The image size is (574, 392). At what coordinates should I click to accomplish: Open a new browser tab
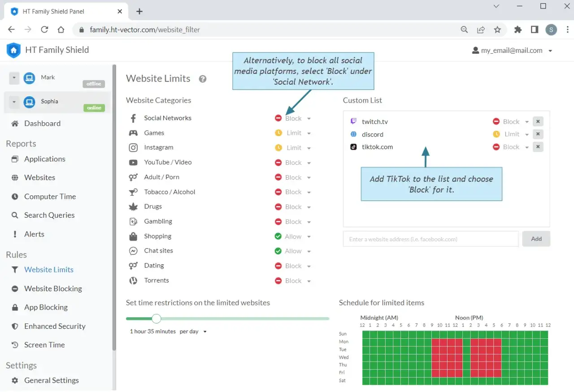pyautogui.click(x=139, y=12)
